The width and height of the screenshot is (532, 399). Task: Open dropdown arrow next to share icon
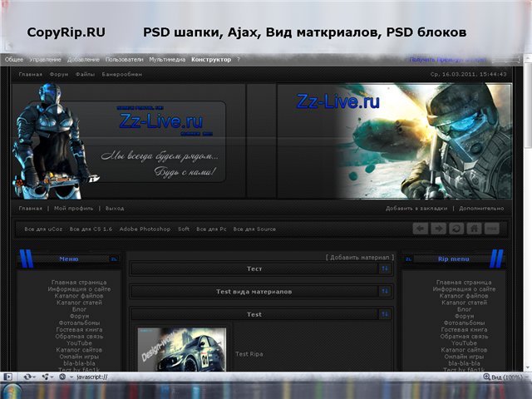click(x=52, y=377)
